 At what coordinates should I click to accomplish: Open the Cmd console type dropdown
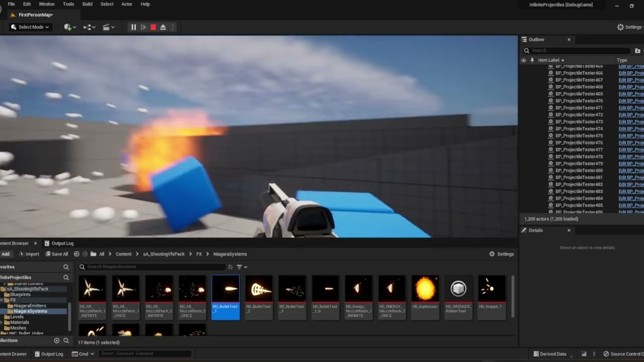tap(83, 354)
